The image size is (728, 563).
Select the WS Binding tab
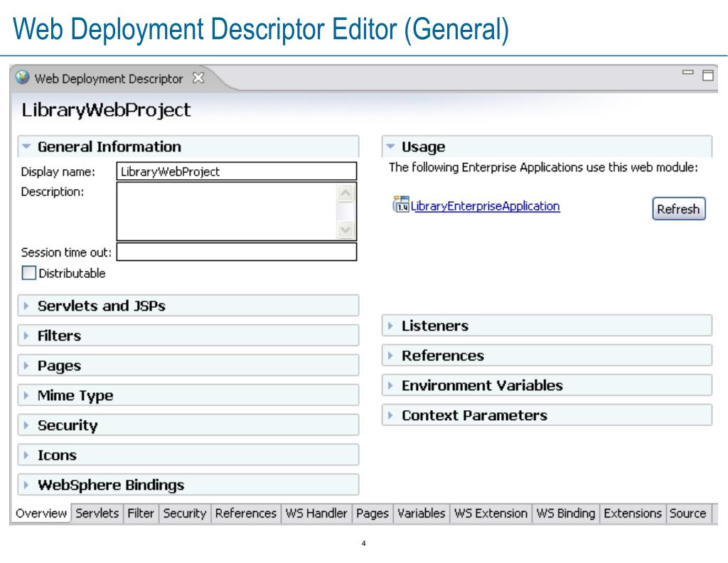(x=565, y=513)
